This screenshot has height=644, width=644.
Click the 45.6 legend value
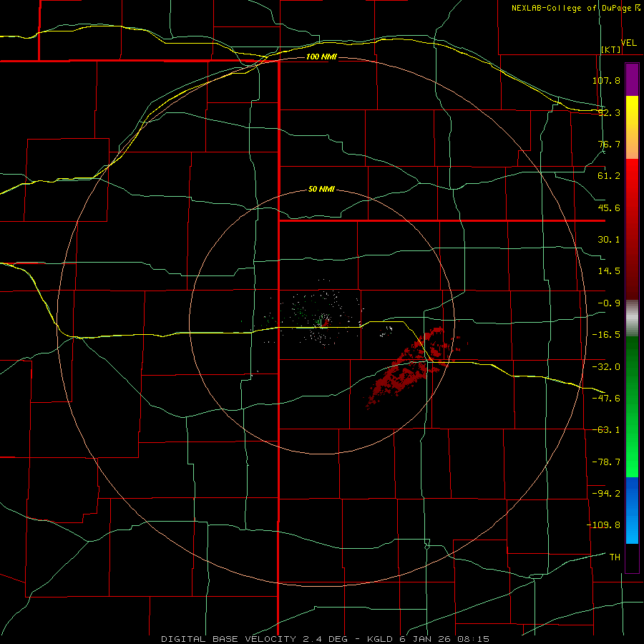click(x=609, y=208)
